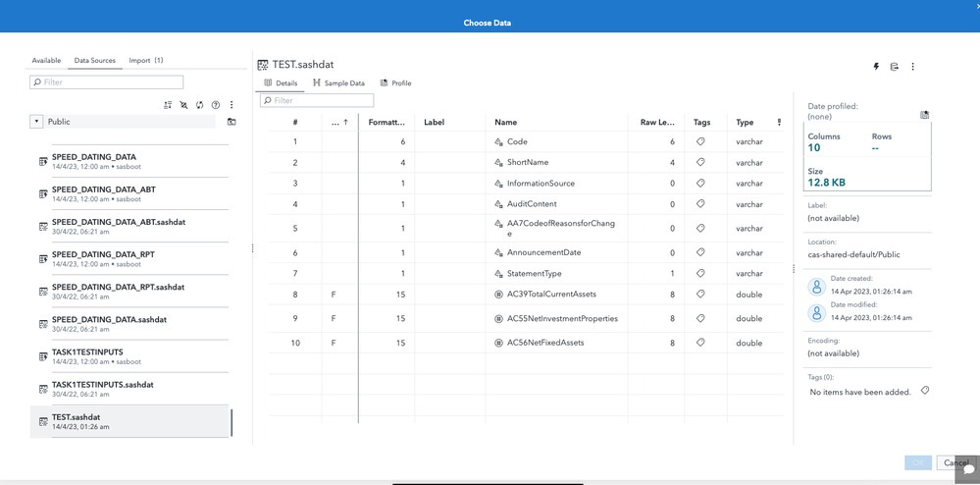980x485 pixels.
Task: Click the tag icon in InformationSource row
Action: pos(700,184)
